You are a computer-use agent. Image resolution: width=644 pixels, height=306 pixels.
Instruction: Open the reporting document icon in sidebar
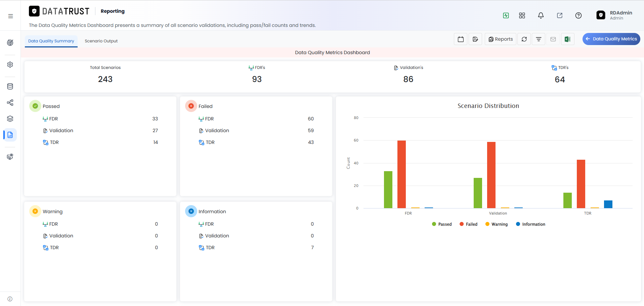pos(10,135)
